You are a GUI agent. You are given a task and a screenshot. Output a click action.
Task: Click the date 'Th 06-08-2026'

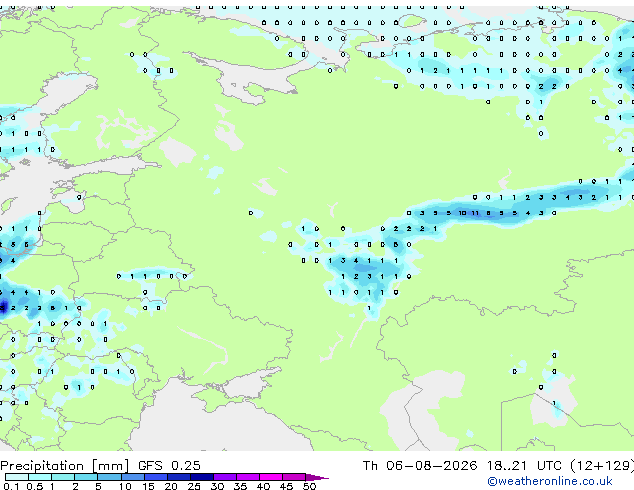click(x=420, y=466)
